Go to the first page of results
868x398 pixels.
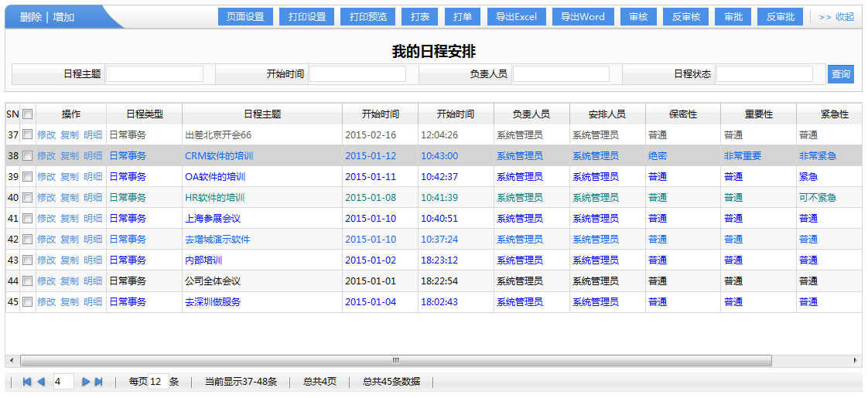pyautogui.click(x=27, y=382)
